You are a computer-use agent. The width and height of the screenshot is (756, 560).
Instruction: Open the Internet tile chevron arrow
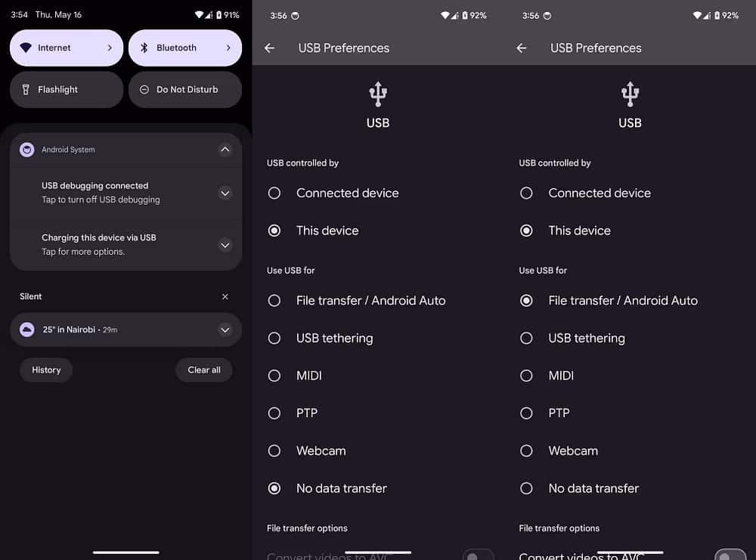pos(110,48)
